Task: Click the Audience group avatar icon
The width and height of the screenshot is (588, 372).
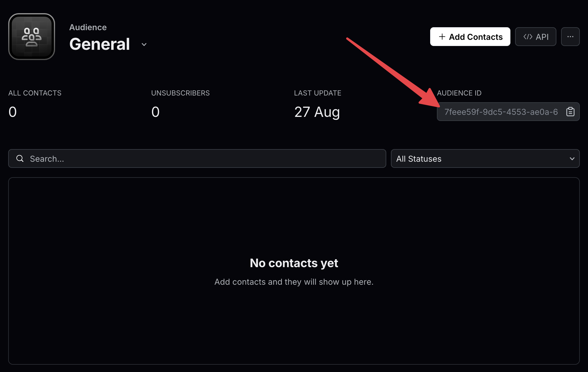Action: (x=32, y=37)
